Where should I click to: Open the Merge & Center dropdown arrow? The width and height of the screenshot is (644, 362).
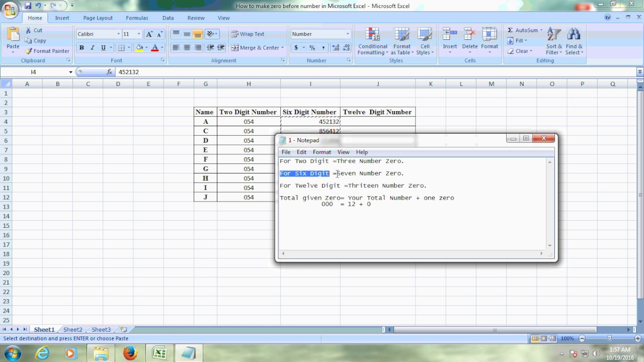click(x=282, y=48)
